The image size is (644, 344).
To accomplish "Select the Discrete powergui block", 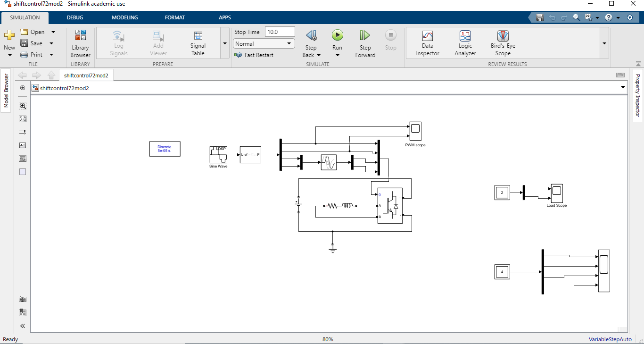I will click(x=165, y=149).
